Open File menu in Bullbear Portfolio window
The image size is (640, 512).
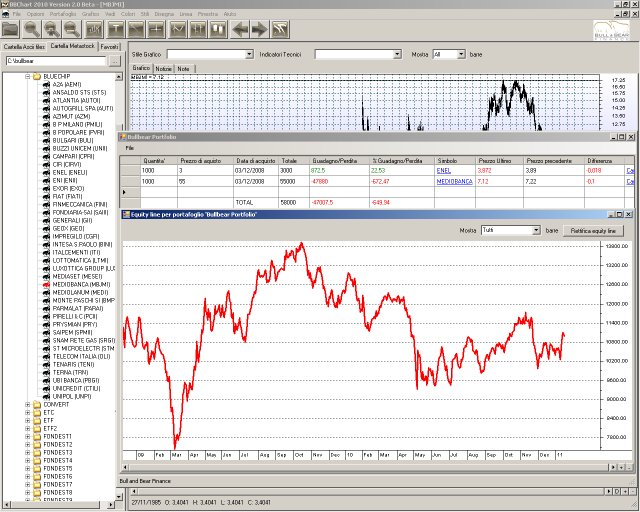[129, 148]
